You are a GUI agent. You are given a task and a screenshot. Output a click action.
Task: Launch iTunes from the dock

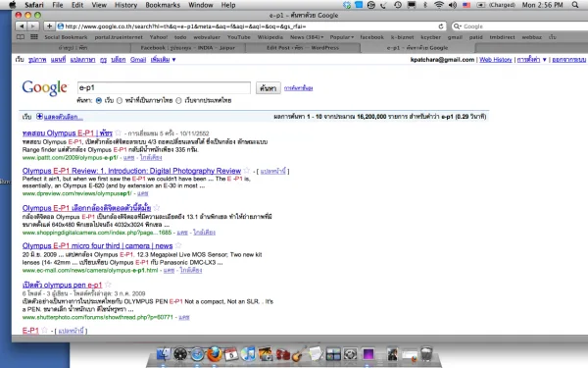pos(248,353)
